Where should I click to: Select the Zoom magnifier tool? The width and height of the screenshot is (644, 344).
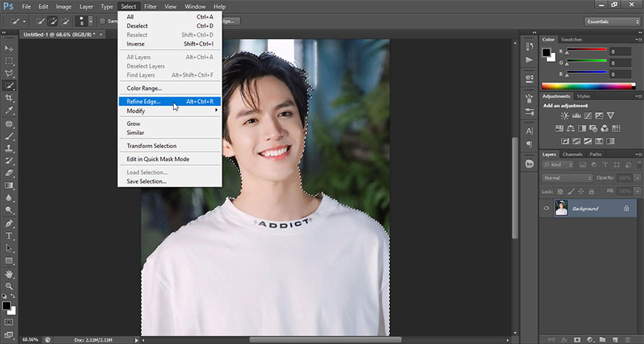pos(10,286)
